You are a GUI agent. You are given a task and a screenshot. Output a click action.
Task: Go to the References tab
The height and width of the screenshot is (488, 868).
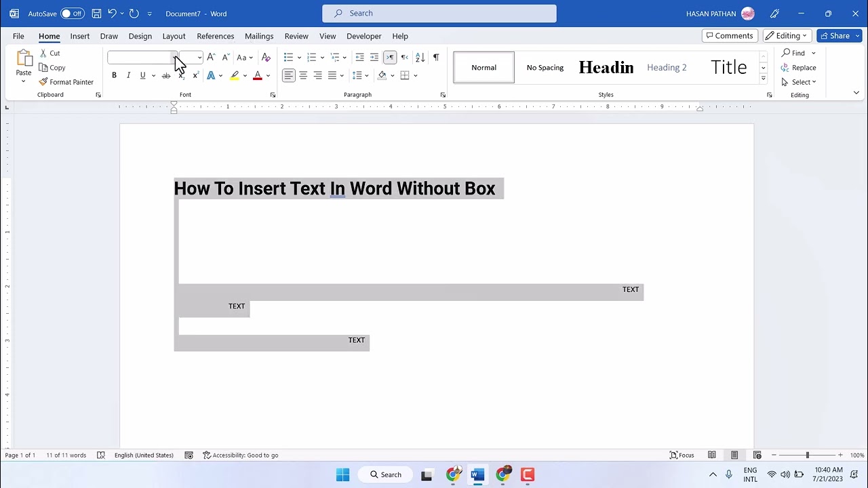216,36
